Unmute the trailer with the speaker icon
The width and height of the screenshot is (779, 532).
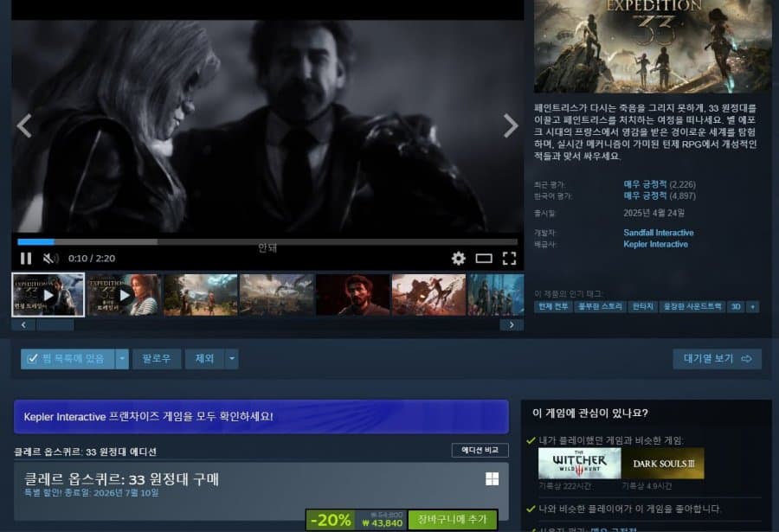coord(50,259)
